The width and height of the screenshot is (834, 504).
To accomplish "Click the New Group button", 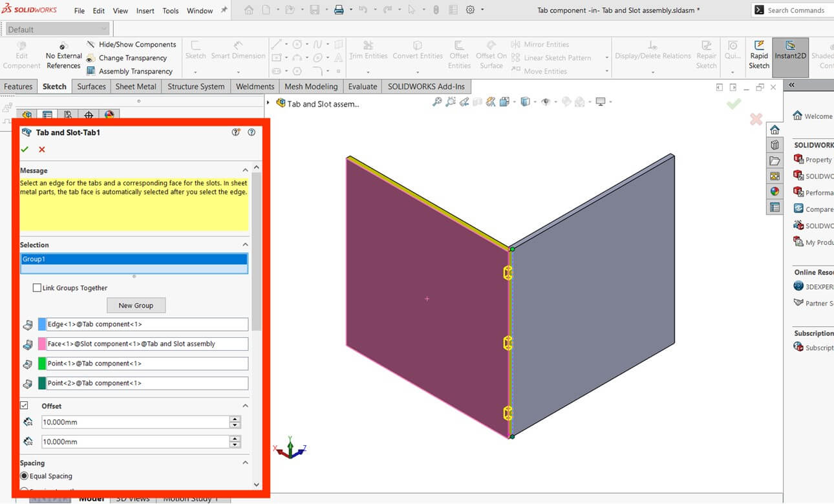I will click(136, 305).
